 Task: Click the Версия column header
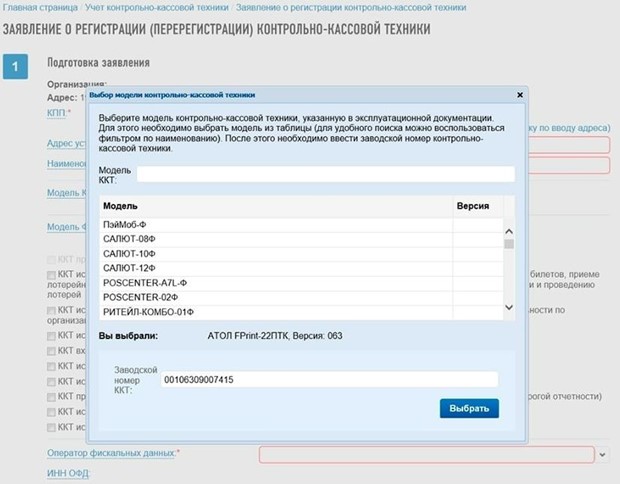click(478, 206)
